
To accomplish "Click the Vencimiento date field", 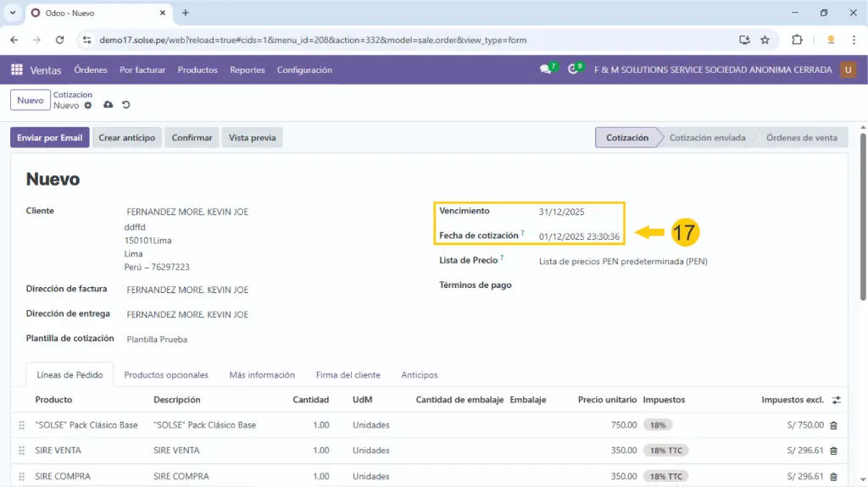I will click(x=561, y=212).
